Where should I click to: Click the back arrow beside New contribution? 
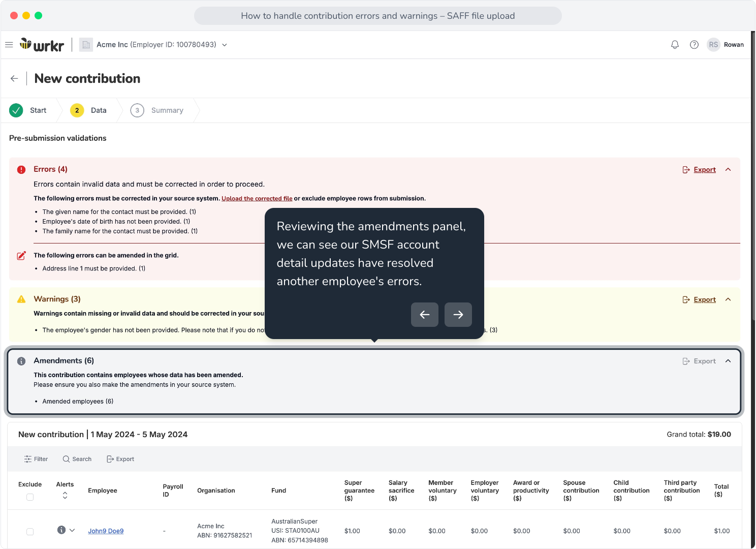pos(14,78)
